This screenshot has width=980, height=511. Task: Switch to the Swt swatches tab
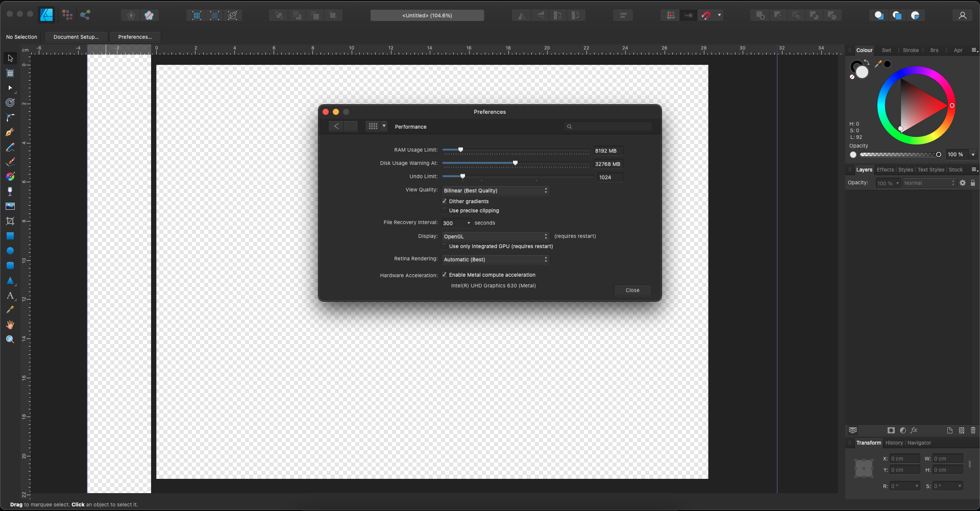pyautogui.click(x=887, y=50)
